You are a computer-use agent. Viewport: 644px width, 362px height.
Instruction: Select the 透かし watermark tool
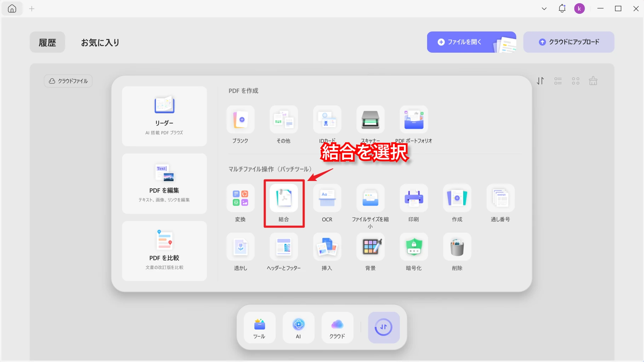click(240, 247)
